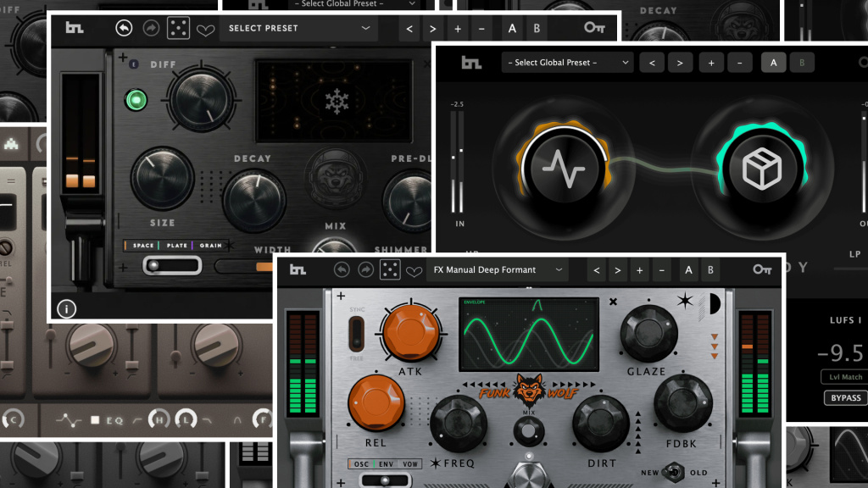
Task: Click heart favorite icon in Funk Wolf
Action: [414, 271]
